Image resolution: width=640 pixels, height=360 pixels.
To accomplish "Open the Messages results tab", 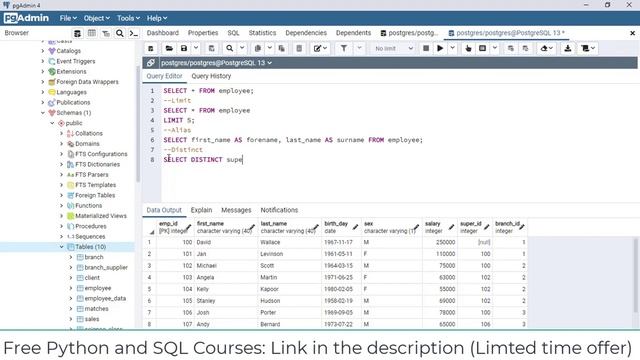I will [x=236, y=210].
